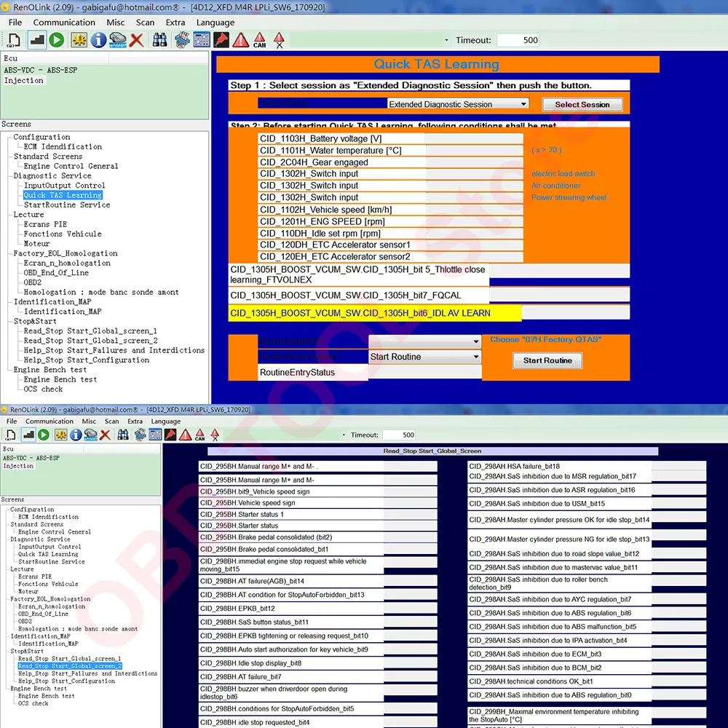Select ABS-VDC - ABS-ESP in the Quick TAS Learning window
728x728 pixels.
(41, 70)
